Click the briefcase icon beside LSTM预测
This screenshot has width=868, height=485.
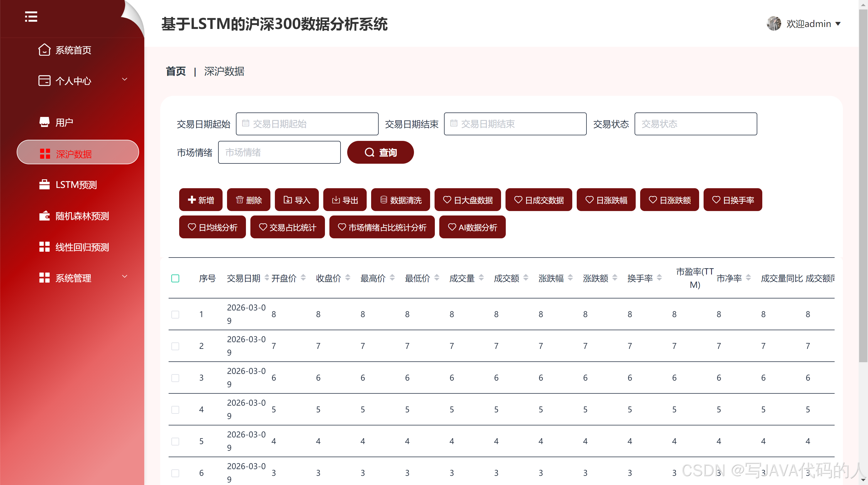(44, 185)
